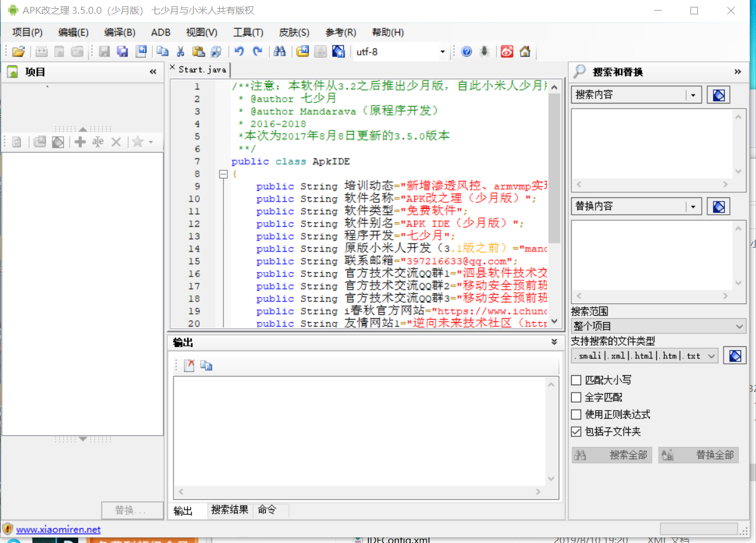Click the grey floppy disk Save icon

104,52
